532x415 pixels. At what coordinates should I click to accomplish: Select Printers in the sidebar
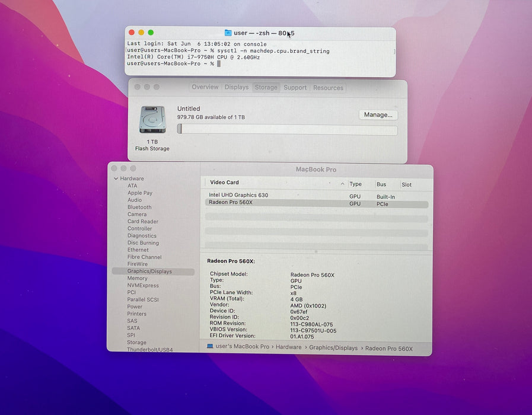(136, 314)
